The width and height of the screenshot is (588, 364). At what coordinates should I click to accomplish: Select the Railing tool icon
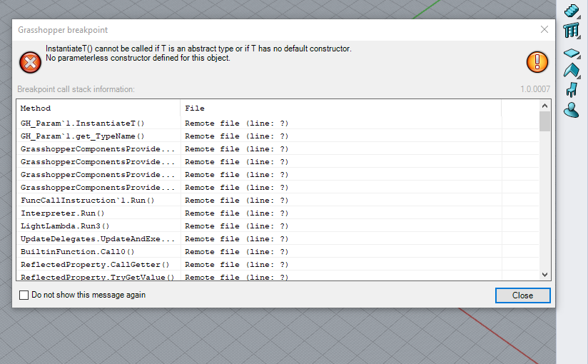(572, 31)
